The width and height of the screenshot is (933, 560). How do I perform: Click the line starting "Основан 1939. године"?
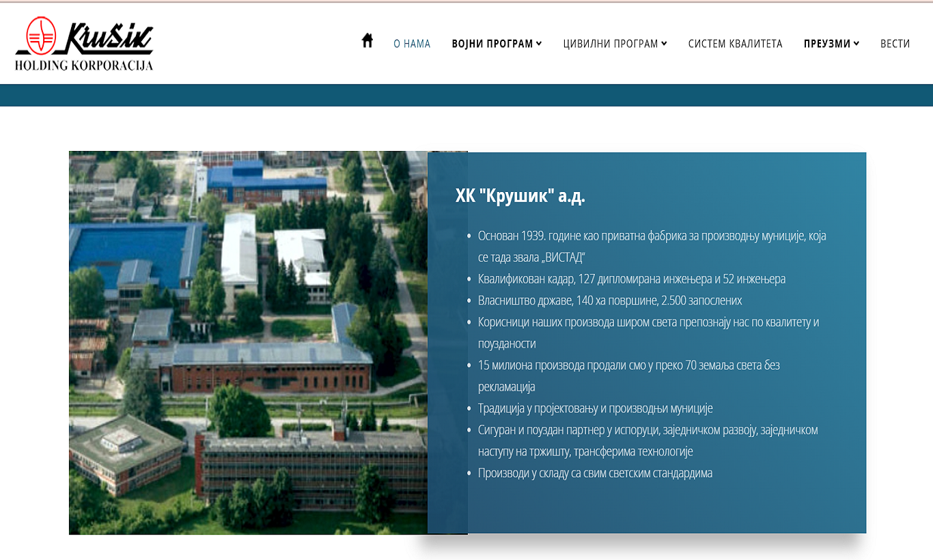652,247
